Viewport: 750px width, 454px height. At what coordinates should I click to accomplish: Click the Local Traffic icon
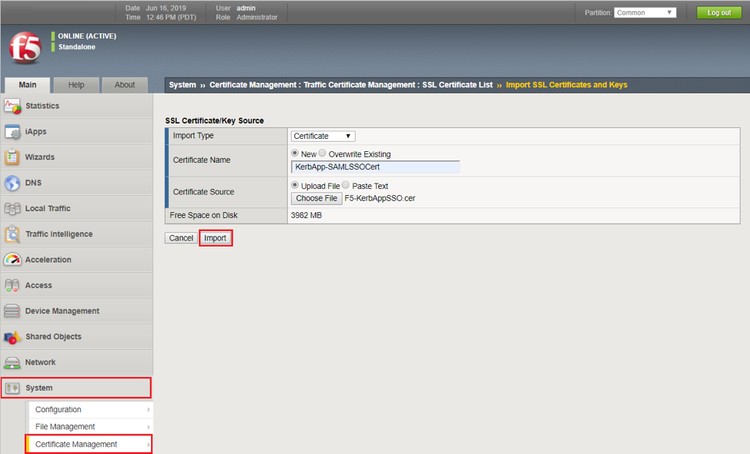(x=12, y=209)
